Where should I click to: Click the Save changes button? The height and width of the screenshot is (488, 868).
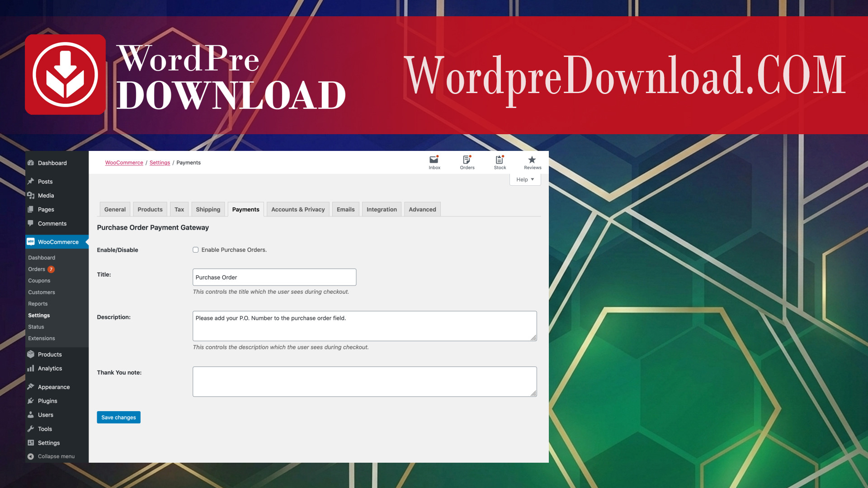[118, 418]
